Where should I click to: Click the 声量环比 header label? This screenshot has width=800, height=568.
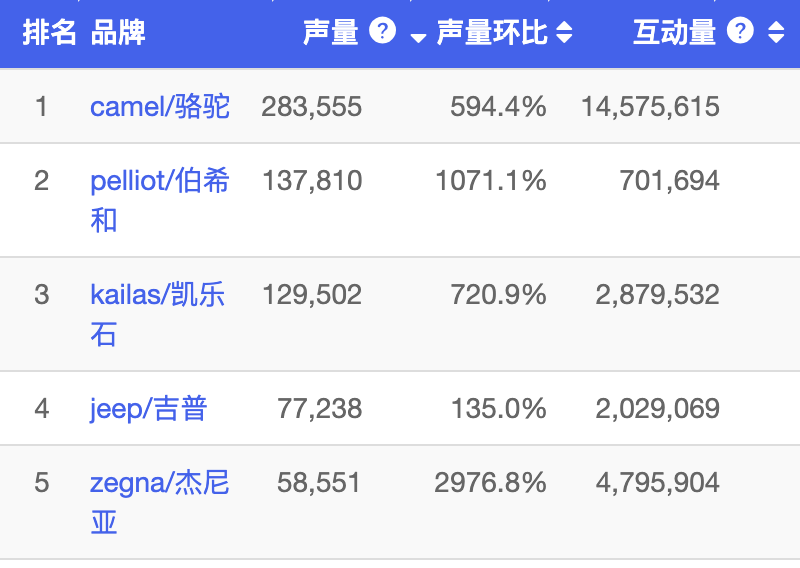[492, 33]
